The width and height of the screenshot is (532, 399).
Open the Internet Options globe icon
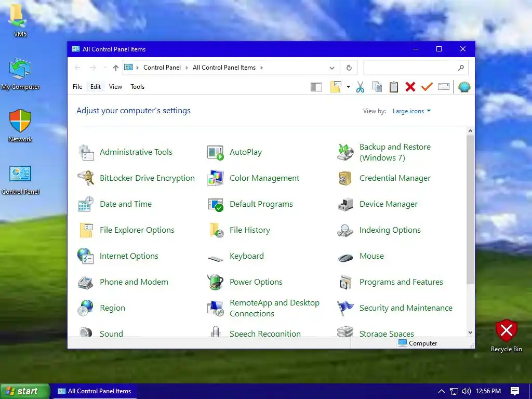(86, 256)
